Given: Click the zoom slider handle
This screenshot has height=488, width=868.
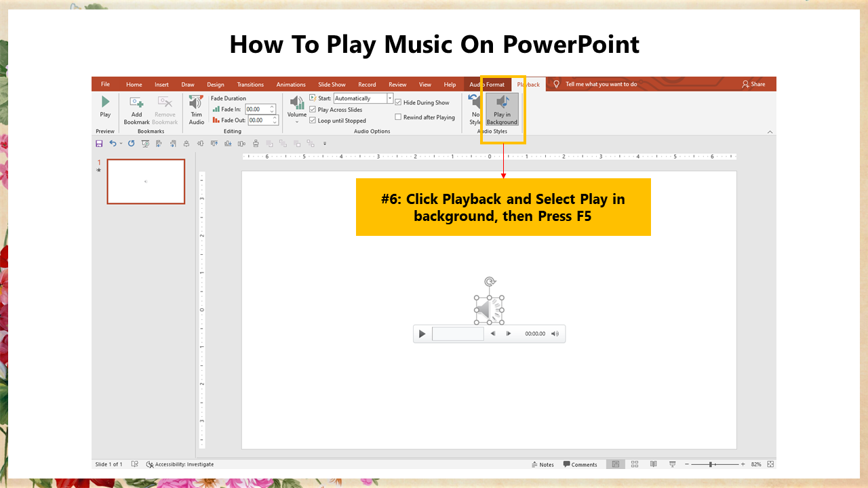Looking at the screenshot, I should click(711, 464).
